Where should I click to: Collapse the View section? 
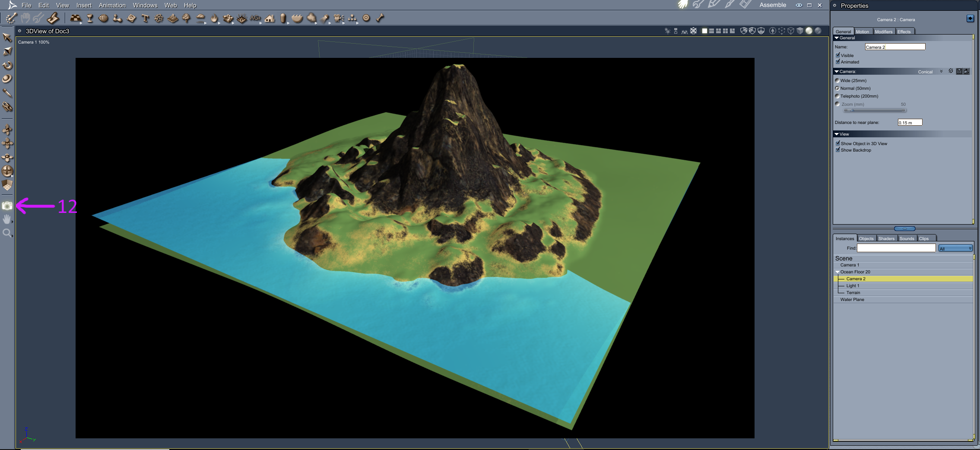(837, 134)
